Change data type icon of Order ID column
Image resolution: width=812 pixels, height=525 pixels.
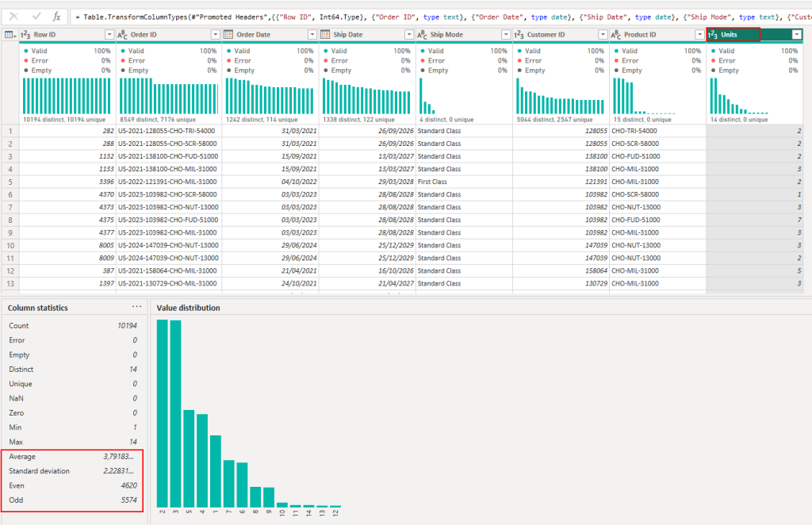122,35
